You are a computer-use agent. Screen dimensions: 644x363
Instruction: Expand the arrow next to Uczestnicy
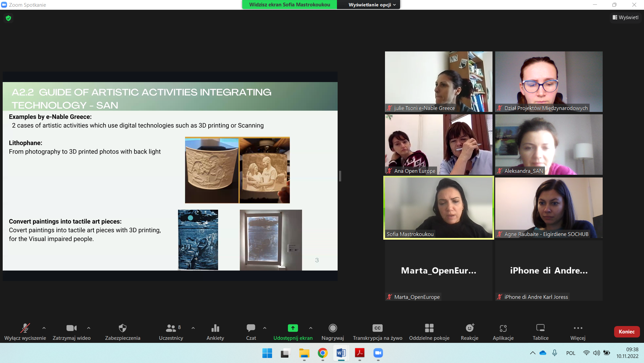193,328
